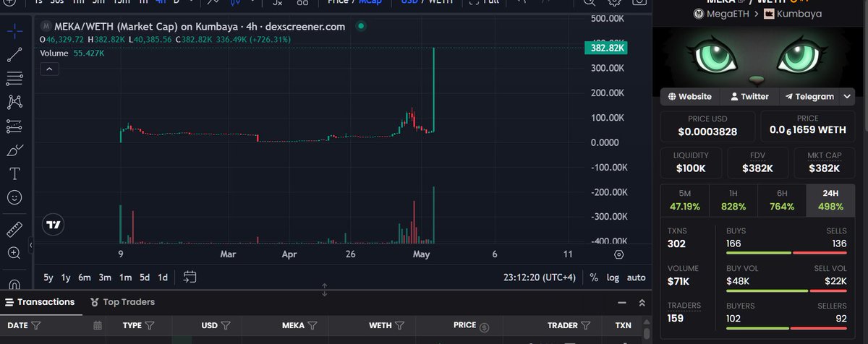868x344 pixels.
Task: Set chart range to 3m
Action: [x=105, y=277]
